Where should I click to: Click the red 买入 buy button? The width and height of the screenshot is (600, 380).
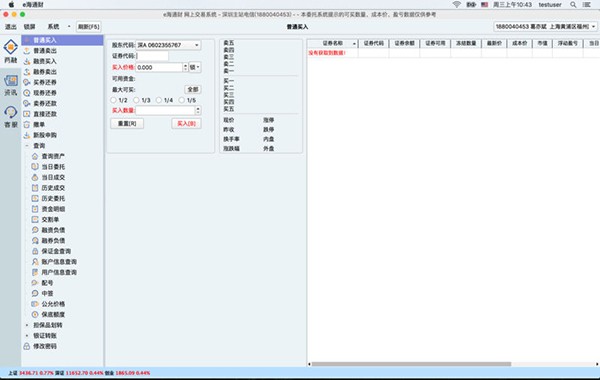pos(186,124)
